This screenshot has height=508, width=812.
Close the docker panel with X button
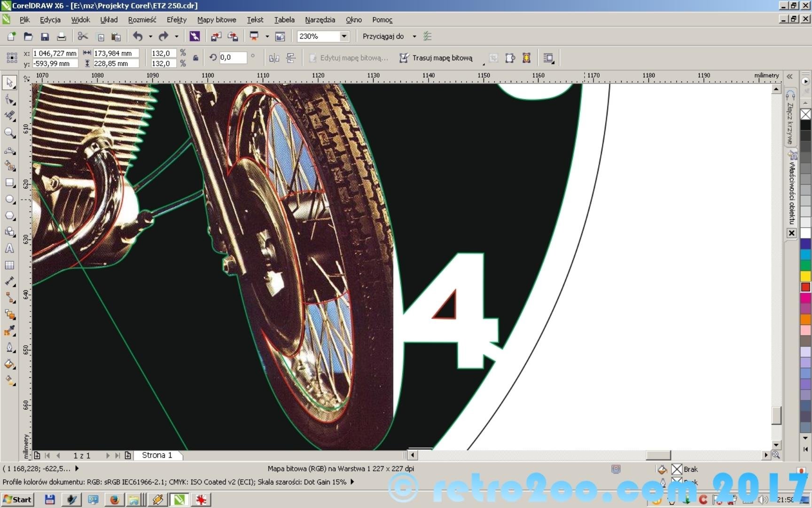pyautogui.click(x=791, y=233)
